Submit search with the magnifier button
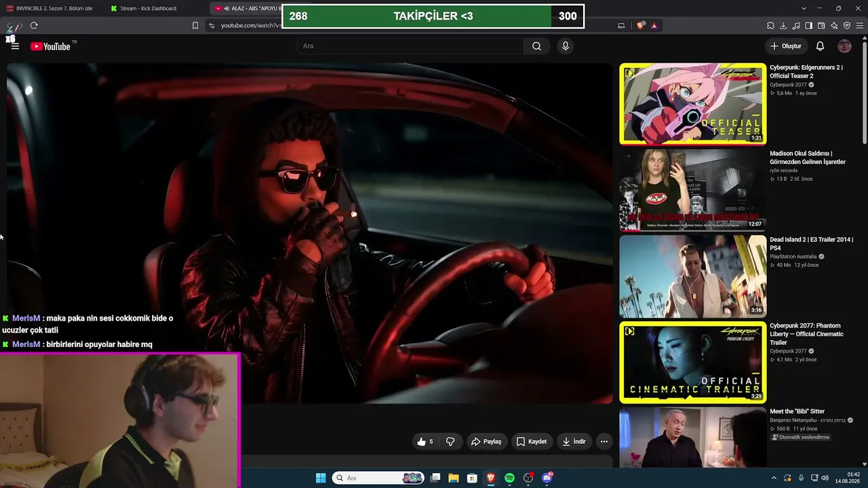 pyautogui.click(x=536, y=46)
